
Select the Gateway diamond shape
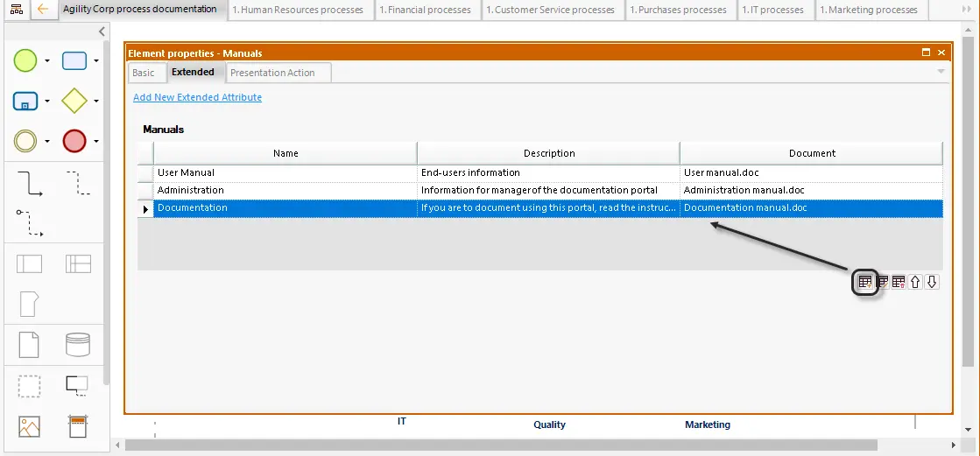point(74,101)
